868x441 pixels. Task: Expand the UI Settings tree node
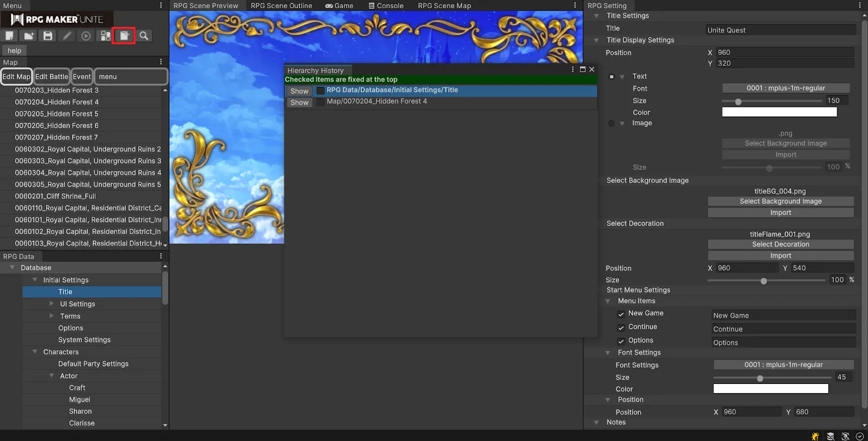[52, 304]
